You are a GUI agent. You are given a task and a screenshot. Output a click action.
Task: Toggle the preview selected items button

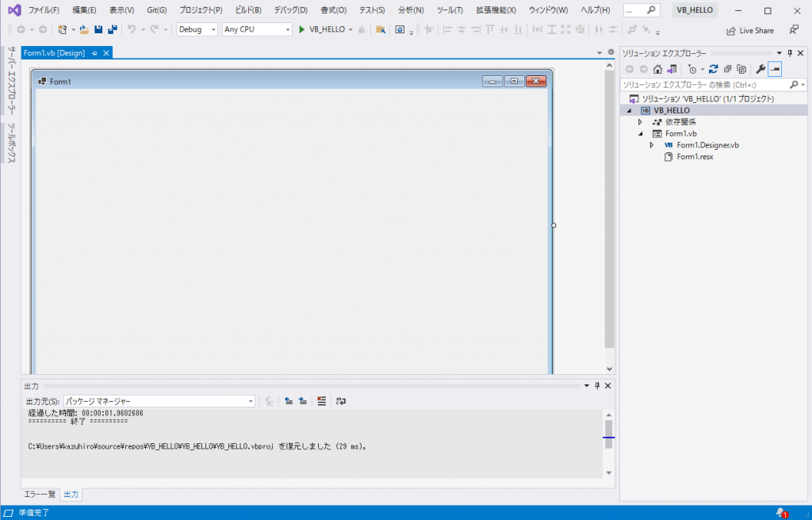775,69
